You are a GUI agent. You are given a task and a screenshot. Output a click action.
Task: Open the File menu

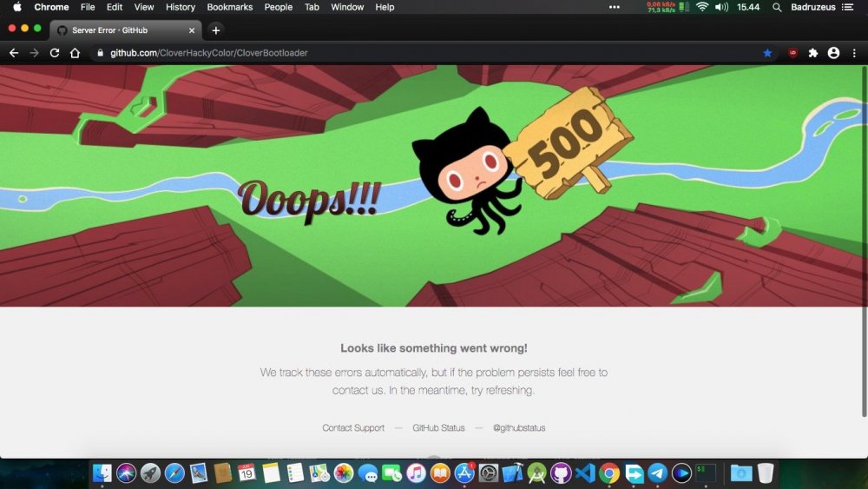click(88, 7)
